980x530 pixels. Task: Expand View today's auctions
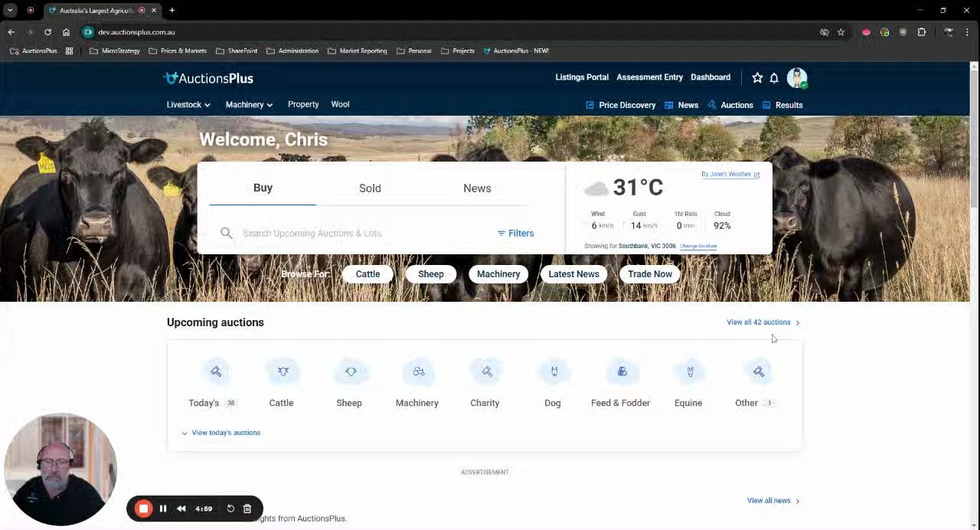221,433
